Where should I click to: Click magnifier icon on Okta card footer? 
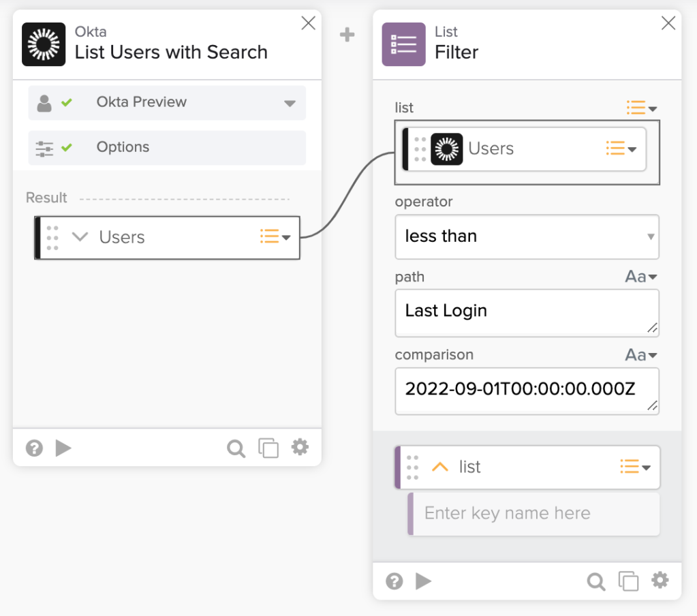tap(236, 448)
